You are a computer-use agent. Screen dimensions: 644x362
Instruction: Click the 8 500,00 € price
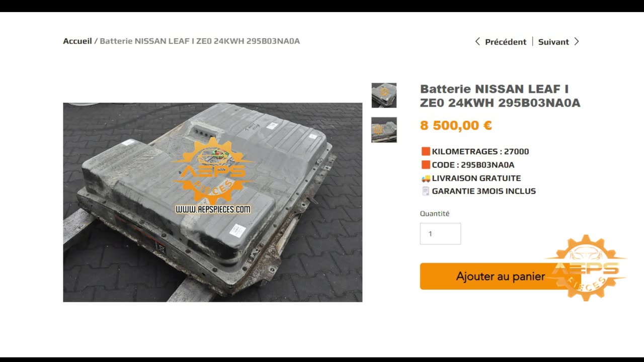coord(456,126)
